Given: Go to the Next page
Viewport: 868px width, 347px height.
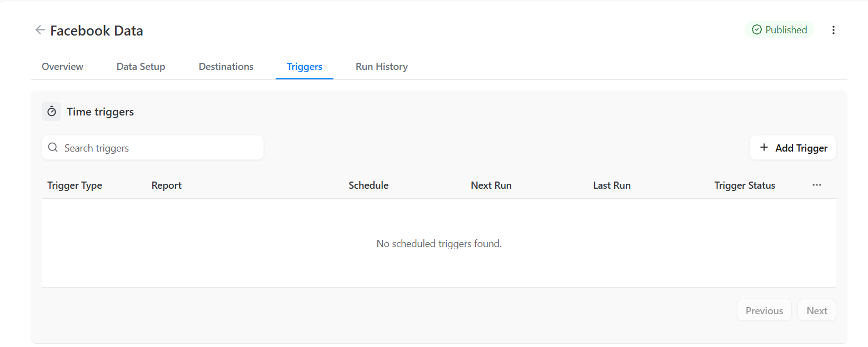Looking at the screenshot, I should click(x=817, y=310).
